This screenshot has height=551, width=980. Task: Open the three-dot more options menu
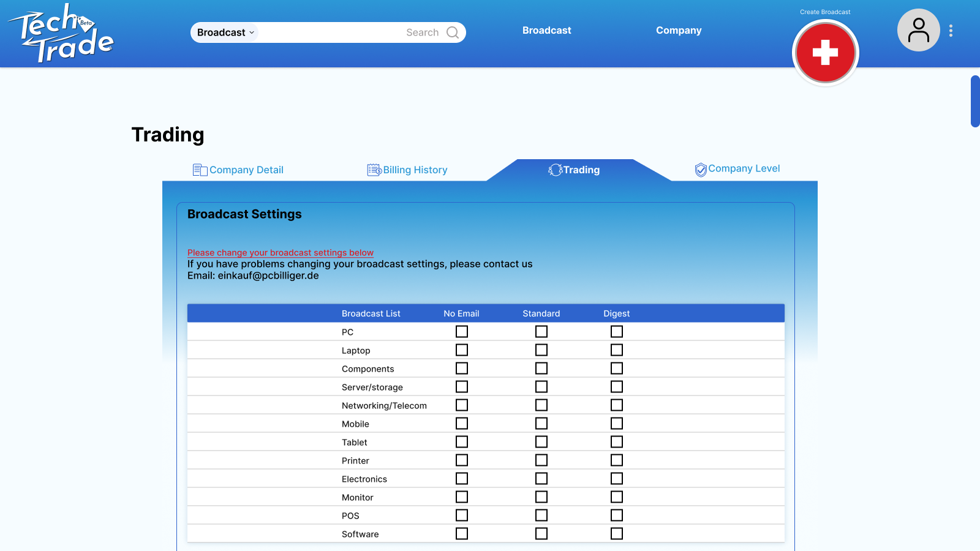coord(951,31)
